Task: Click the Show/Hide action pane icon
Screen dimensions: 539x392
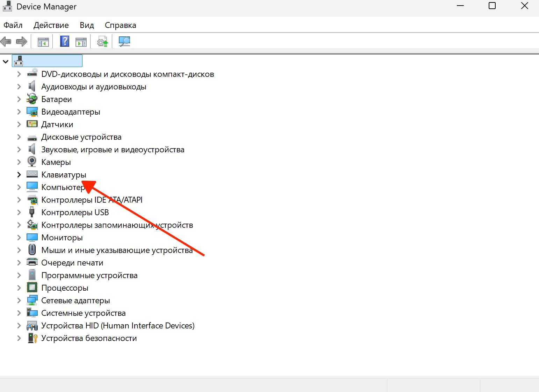Action: (x=81, y=42)
